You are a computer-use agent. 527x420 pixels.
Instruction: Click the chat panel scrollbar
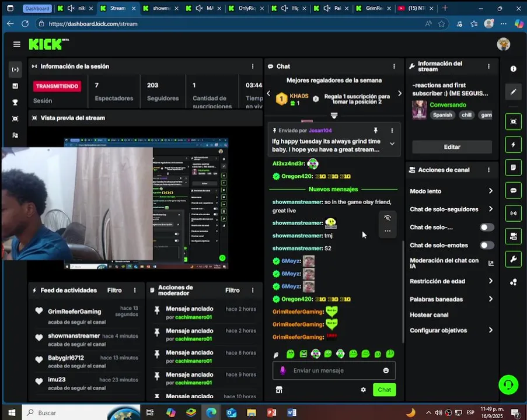[x=403, y=292]
